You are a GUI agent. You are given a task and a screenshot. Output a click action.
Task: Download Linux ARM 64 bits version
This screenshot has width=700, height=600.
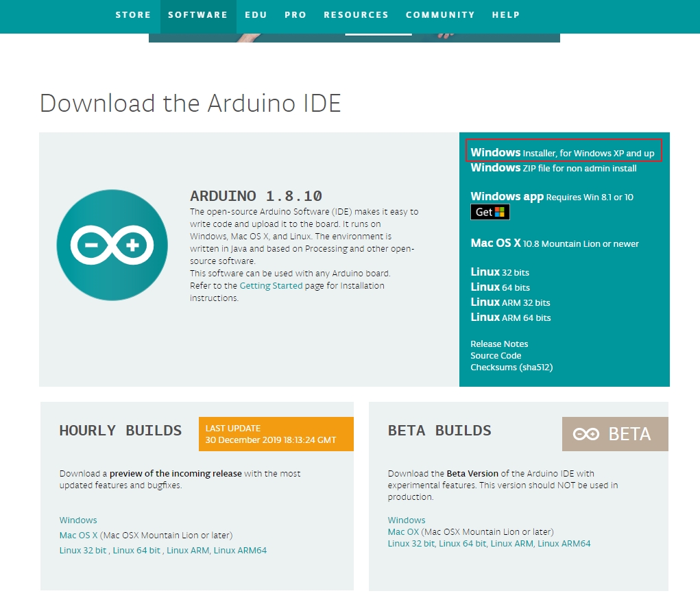pos(511,317)
